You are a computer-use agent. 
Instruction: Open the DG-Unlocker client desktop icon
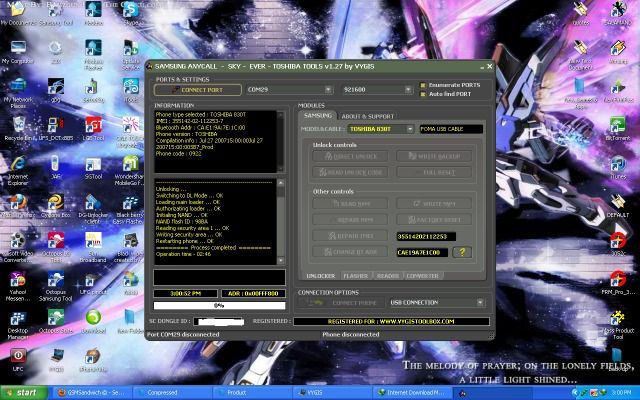93,209
